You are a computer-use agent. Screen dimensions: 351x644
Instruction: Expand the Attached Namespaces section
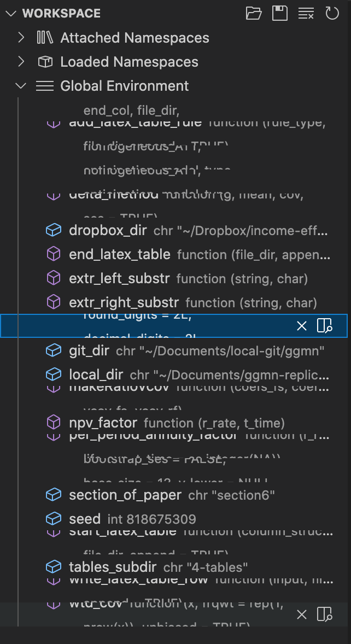(x=21, y=38)
